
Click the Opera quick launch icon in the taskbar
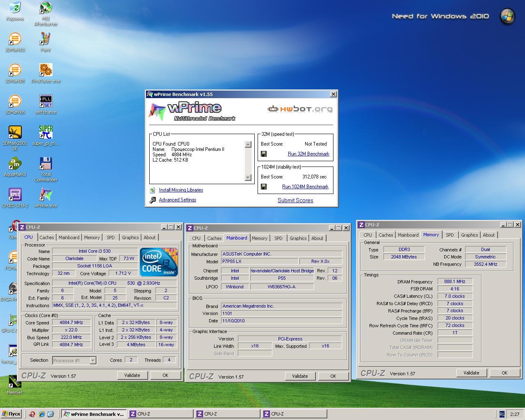[x=32, y=414]
